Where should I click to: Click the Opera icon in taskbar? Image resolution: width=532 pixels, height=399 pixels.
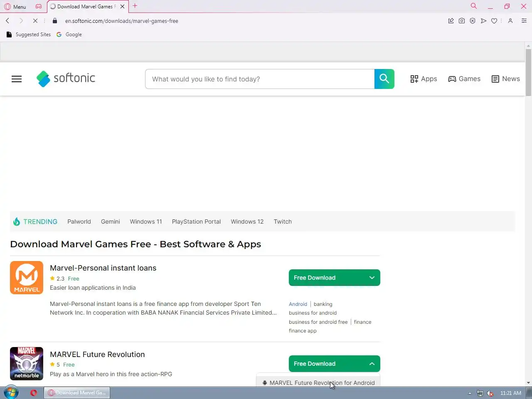(34, 393)
